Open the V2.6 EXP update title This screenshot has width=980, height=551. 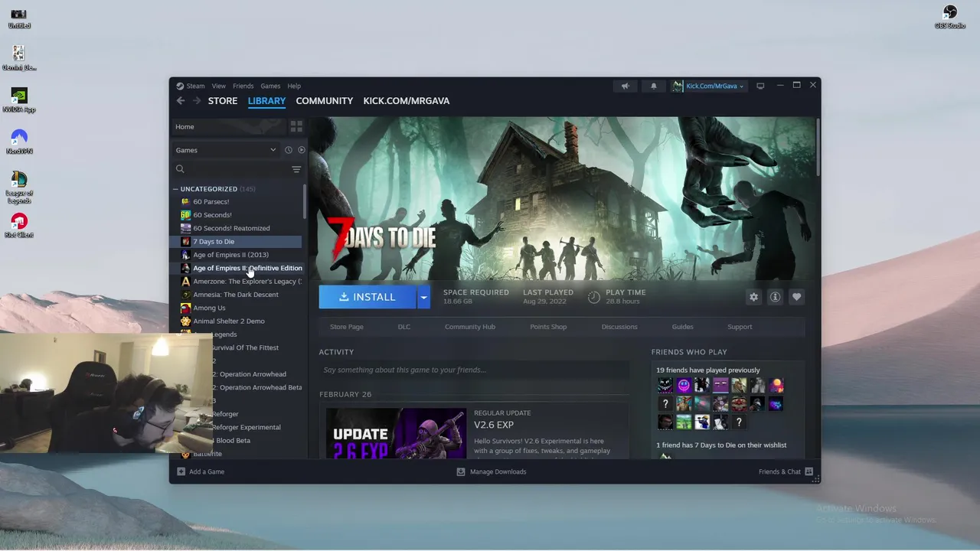pyautogui.click(x=494, y=425)
